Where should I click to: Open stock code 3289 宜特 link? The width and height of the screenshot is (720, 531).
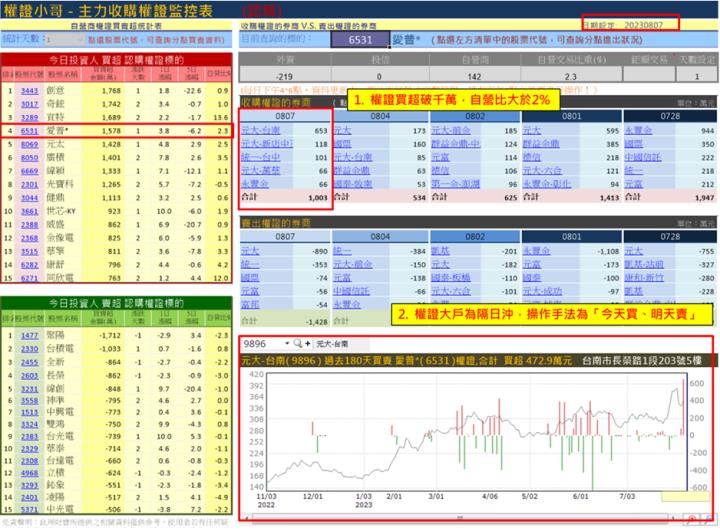click(x=29, y=118)
